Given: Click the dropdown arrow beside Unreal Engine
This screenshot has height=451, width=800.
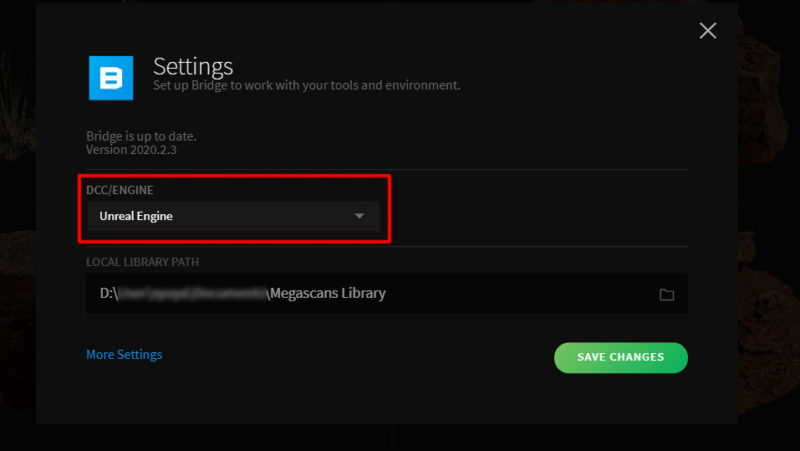Looking at the screenshot, I should [x=359, y=216].
